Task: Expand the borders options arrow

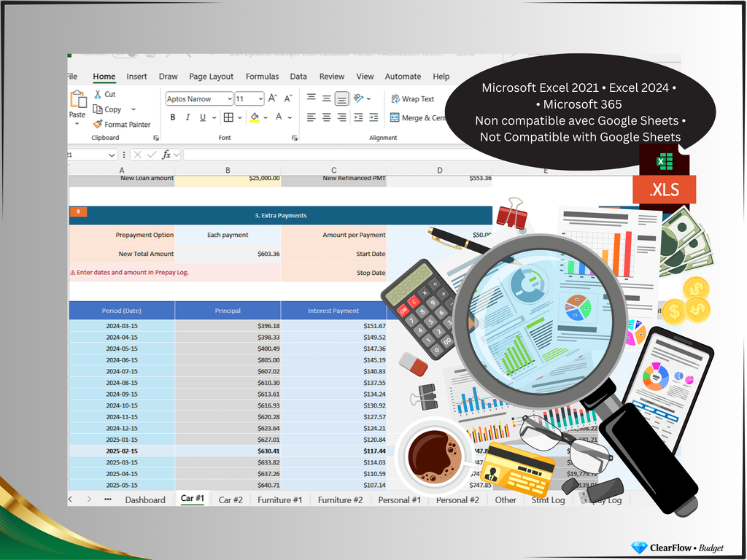Action: 239,117
